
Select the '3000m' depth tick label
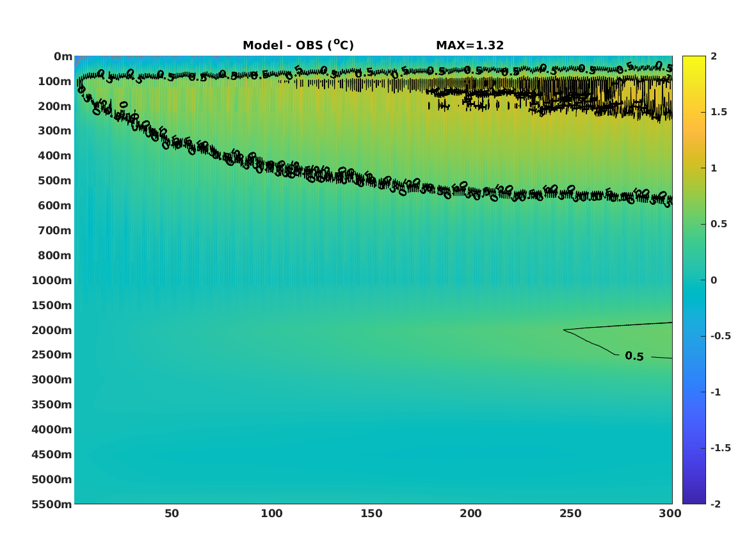tap(52, 380)
